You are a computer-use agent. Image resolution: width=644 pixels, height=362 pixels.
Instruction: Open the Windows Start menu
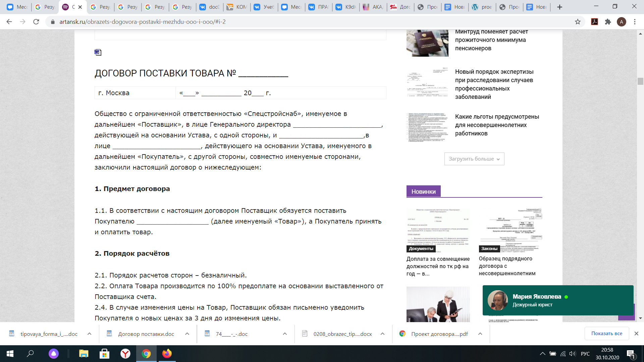pyautogui.click(x=10, y=354)
